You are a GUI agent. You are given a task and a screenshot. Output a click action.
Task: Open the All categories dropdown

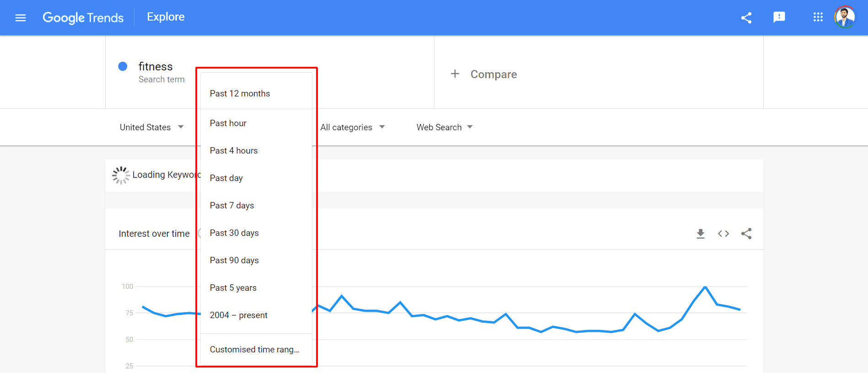(x=352, y=127)
